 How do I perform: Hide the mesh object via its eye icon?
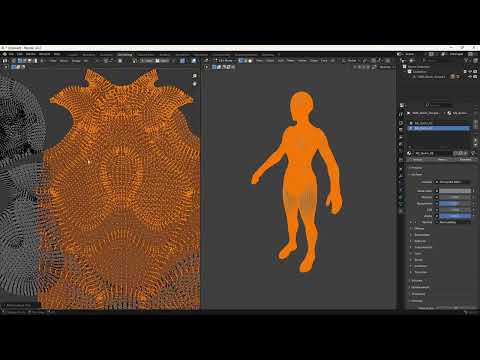click(x=470, y=77)
